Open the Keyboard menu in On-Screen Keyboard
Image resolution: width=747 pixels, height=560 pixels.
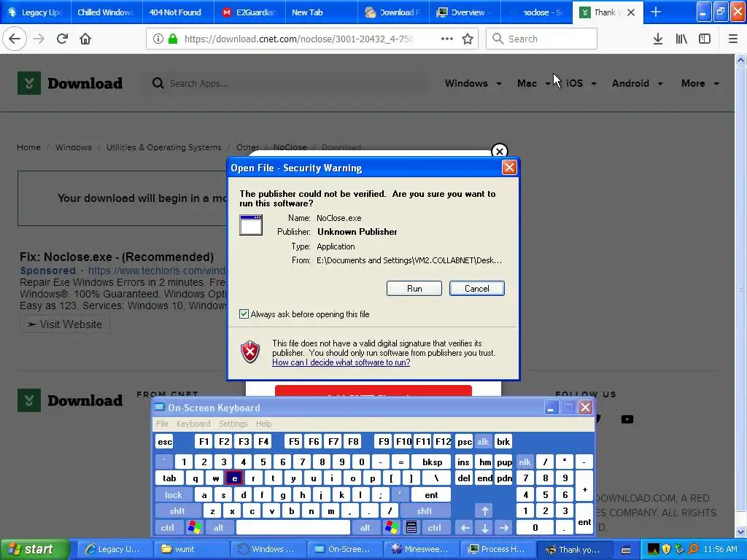(x=193, y=424)
